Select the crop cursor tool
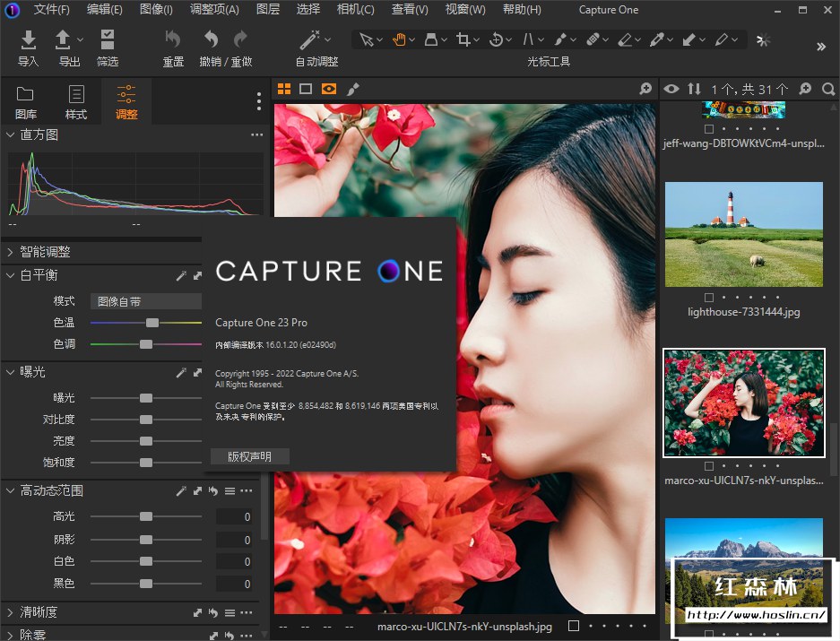Screen dimensions: 840x641 tap(463, 39)
